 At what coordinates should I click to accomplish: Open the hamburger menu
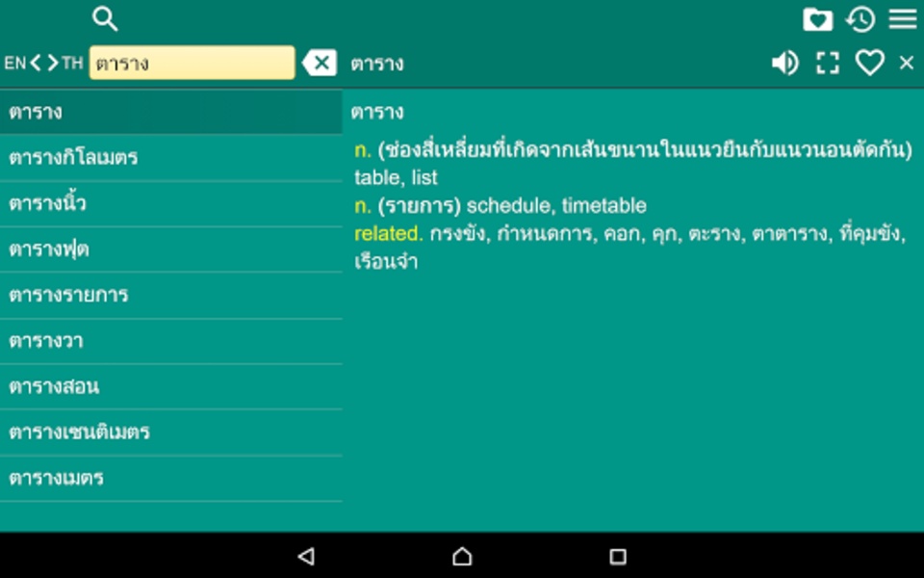[903, 19]
